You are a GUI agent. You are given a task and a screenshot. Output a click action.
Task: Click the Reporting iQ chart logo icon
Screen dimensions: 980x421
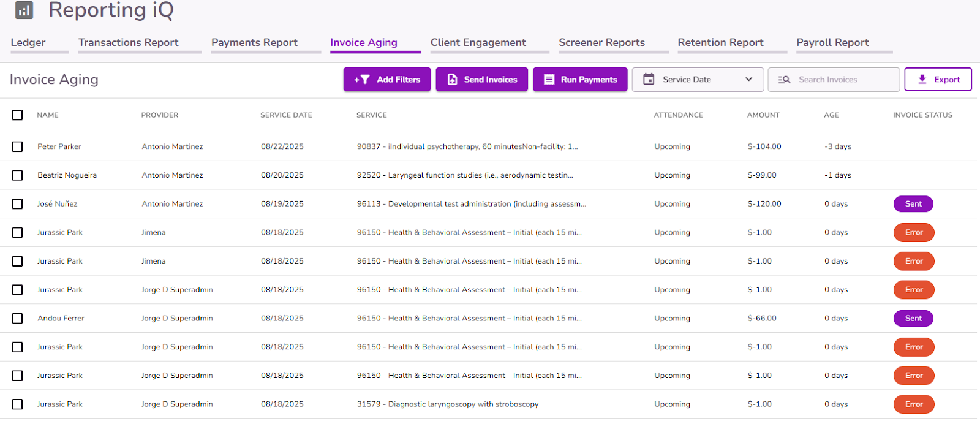(24, 10)
